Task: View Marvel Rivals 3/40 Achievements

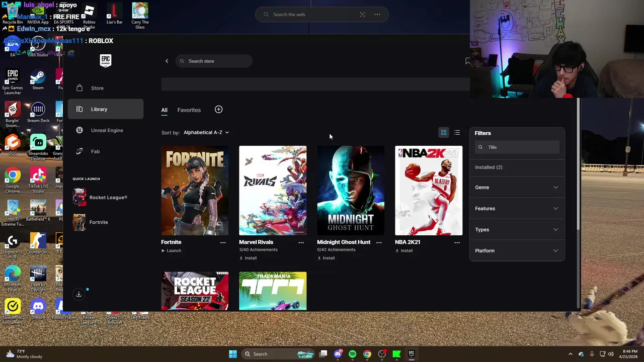Action: click(258, 250)
